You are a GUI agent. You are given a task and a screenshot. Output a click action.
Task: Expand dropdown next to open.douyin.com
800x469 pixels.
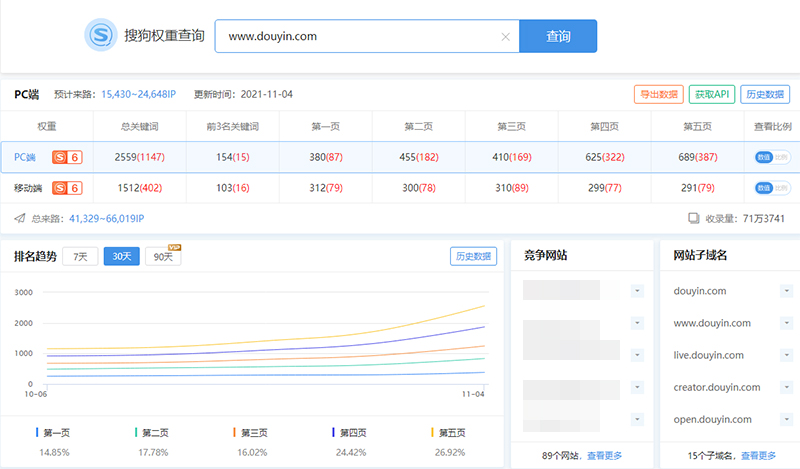786,419
